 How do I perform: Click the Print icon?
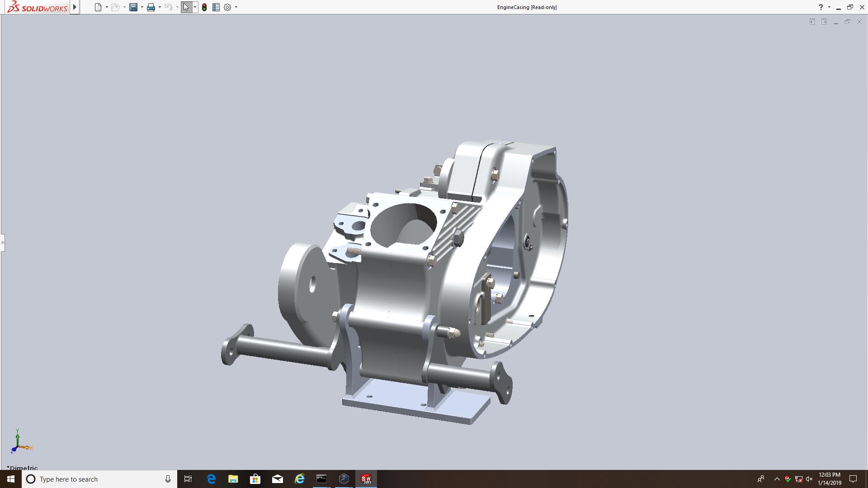(151, 7)
